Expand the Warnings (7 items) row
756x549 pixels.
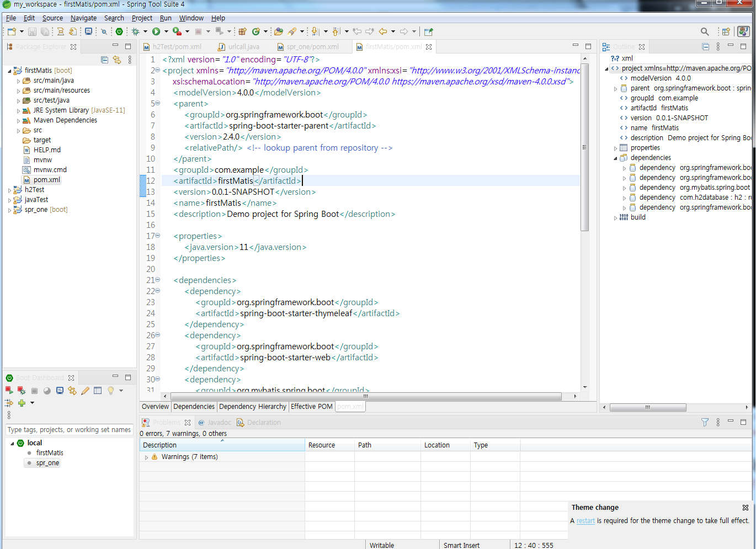pos(146,457)
